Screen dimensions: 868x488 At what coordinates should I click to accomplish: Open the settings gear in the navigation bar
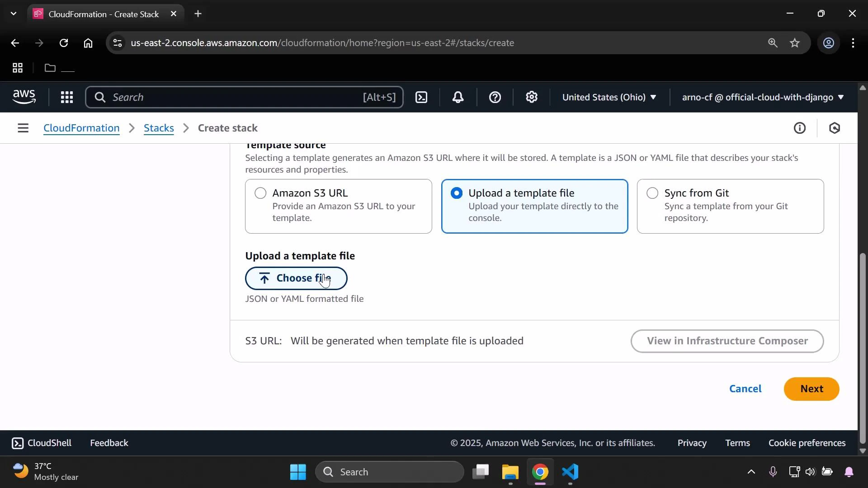[x=532, y=97]
